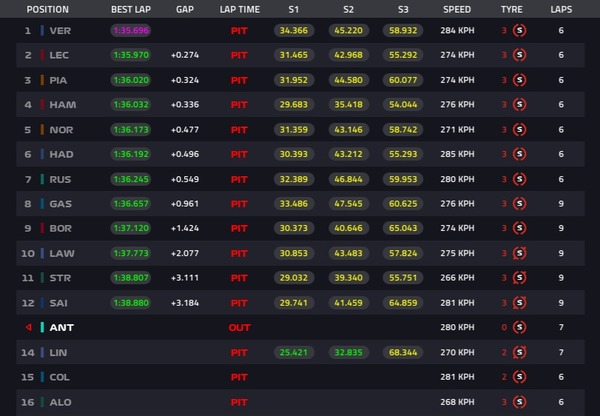This screenshot has width=600, height=416.
Task: Select driver HAD in position 6
Action: point(61,155)
